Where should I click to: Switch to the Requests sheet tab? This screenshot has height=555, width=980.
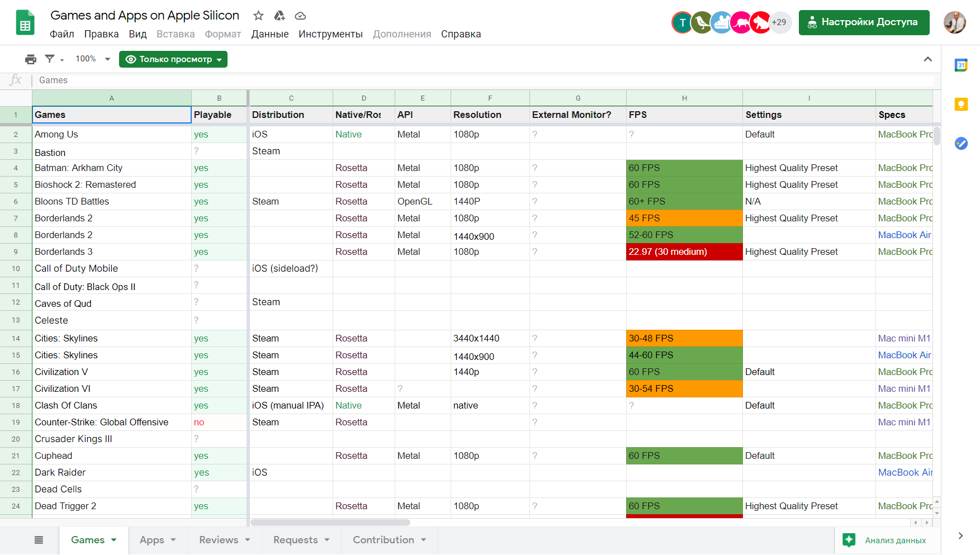295,540
